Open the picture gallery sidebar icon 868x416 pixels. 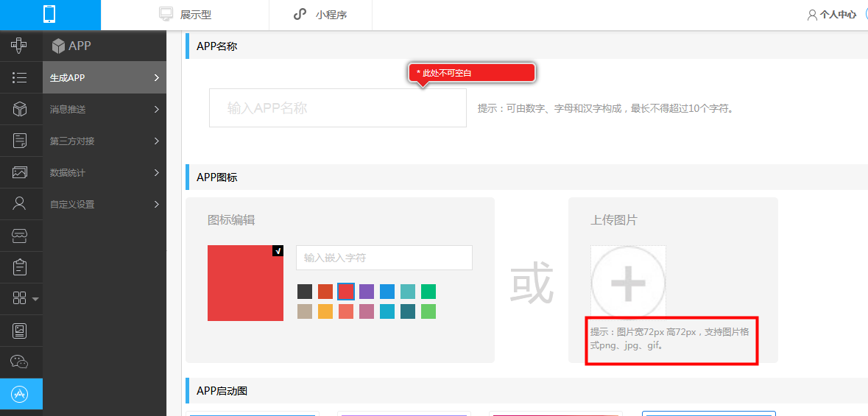[x=20, y=172]
